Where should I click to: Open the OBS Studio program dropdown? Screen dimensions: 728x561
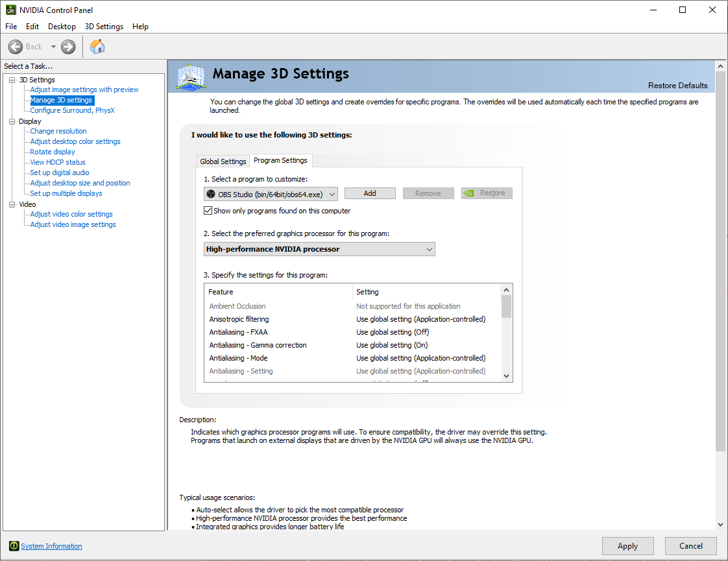coord(271,194)
